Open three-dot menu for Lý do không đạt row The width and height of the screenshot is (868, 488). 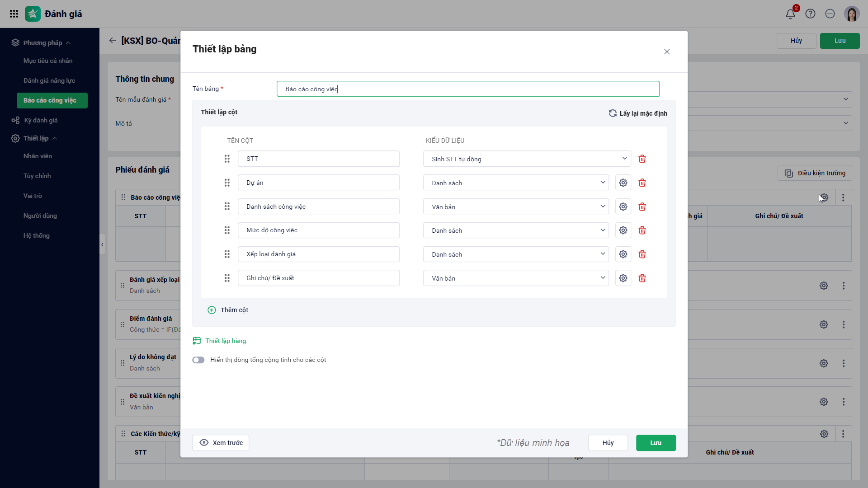click(843, 363)
